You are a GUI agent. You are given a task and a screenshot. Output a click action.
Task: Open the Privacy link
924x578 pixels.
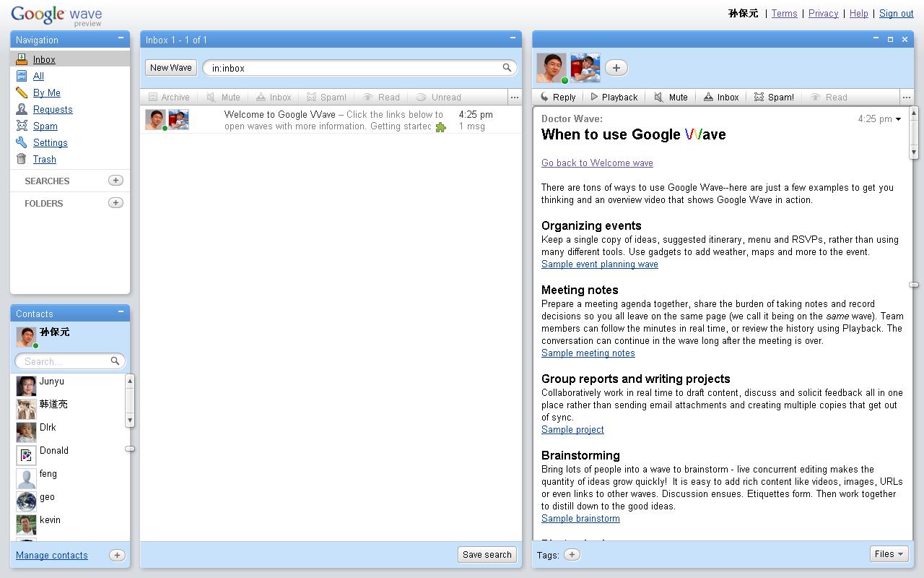click(823, 13)
